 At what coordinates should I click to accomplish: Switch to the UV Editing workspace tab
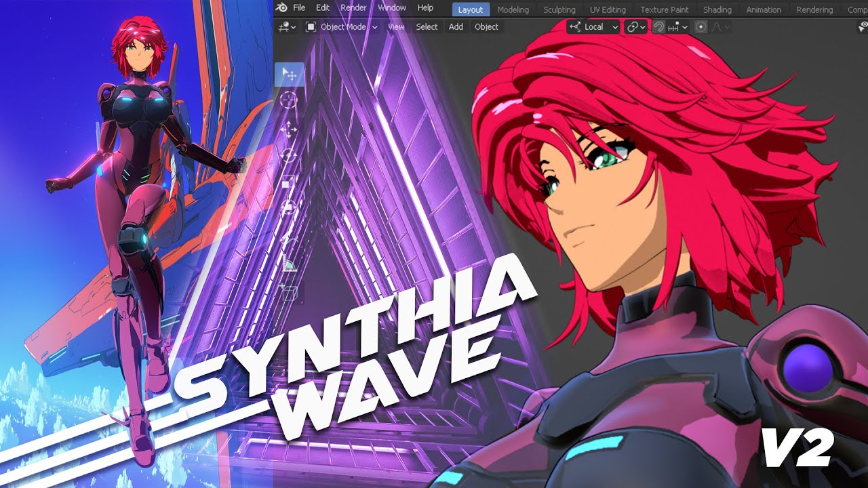click(x=608, y=9)
